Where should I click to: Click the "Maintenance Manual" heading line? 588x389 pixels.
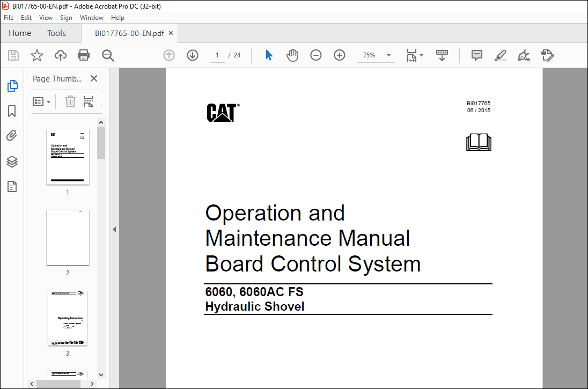[x=308, y=238]
